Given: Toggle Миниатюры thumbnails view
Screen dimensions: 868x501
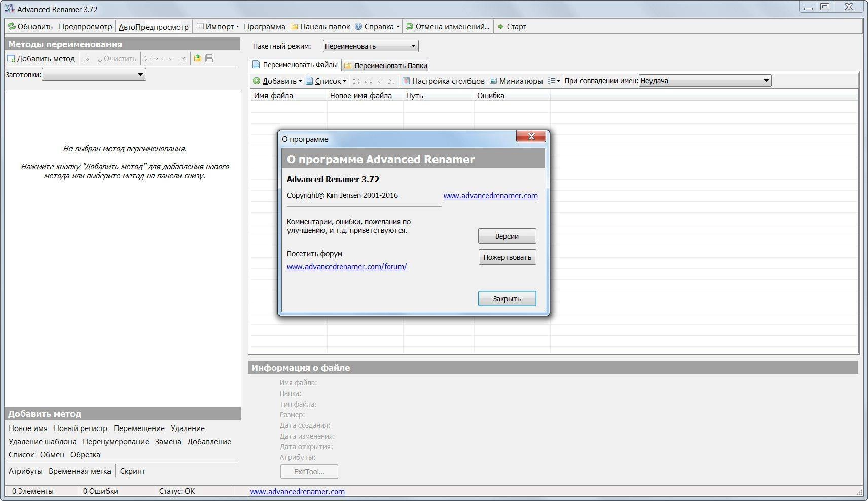Looking at the screenshot, I should (x=516, y=81).
